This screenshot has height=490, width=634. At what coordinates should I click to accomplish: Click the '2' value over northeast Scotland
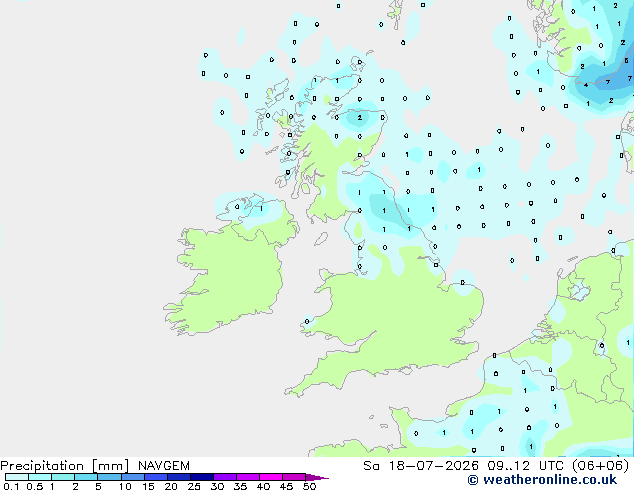(x=359, y=118)
